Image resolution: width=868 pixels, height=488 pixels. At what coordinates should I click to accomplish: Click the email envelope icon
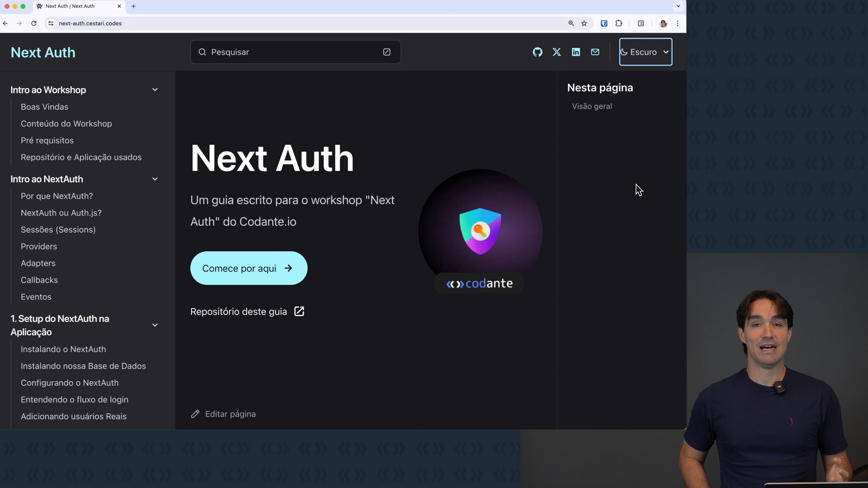tap(595, 52)
